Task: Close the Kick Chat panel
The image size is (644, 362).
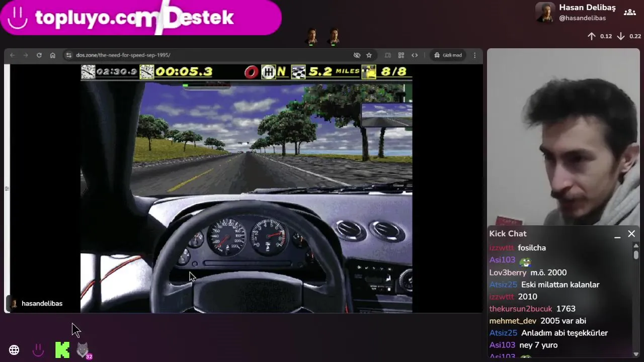Action: pos(631,234)
